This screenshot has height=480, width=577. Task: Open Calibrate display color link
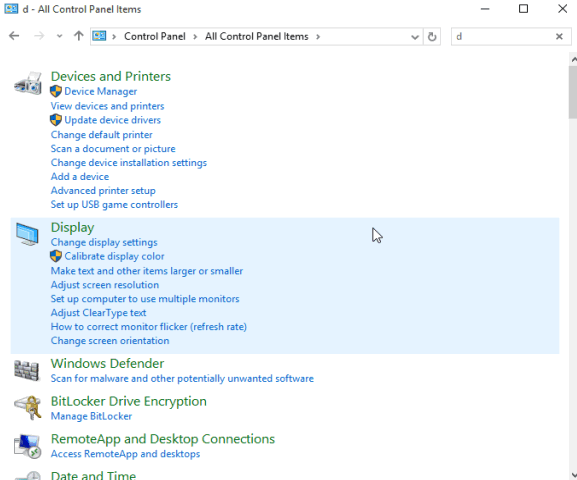pyautogui.click(x=114, y=256)
